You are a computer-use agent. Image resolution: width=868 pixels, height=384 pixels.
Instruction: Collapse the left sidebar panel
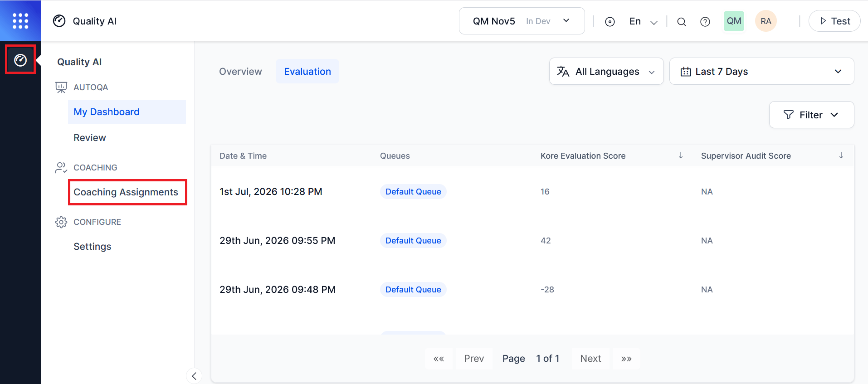coord(194,376)
